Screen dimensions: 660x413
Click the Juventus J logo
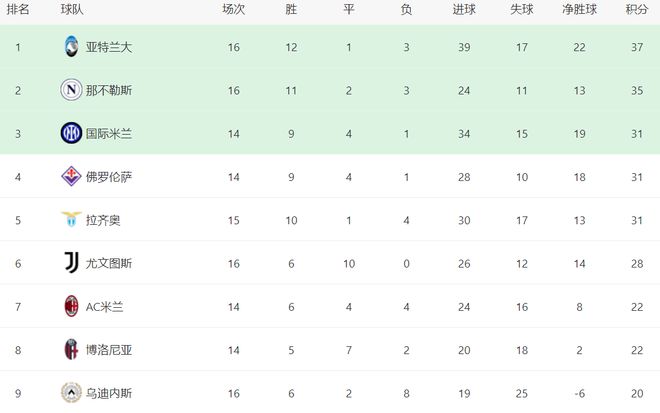coord(71,263)
